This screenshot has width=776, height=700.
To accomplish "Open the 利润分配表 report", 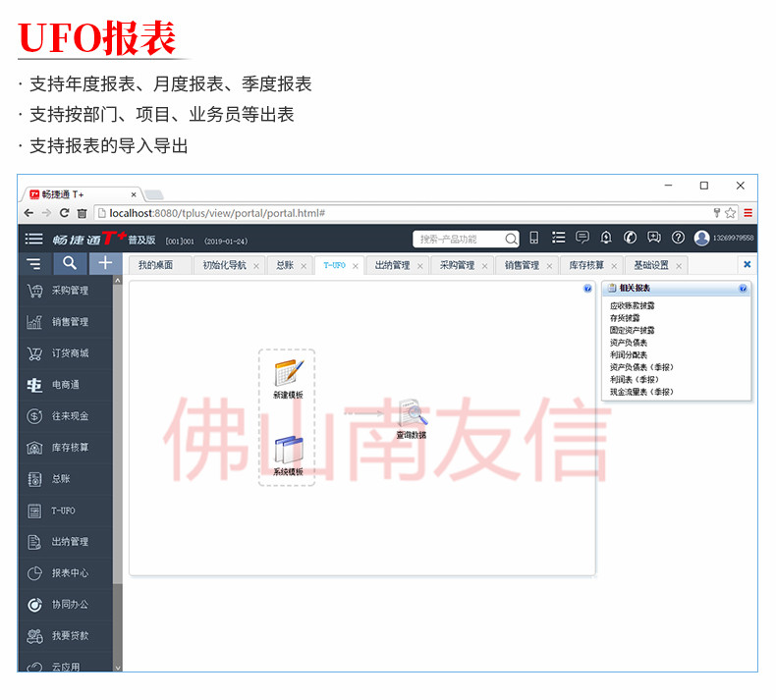I will 628,354.
